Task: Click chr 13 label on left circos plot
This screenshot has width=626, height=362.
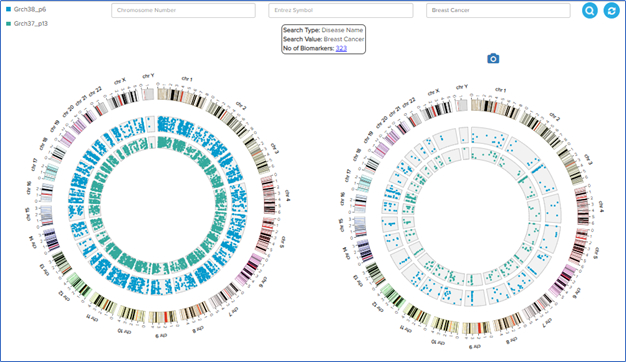Action: (44, 269)
